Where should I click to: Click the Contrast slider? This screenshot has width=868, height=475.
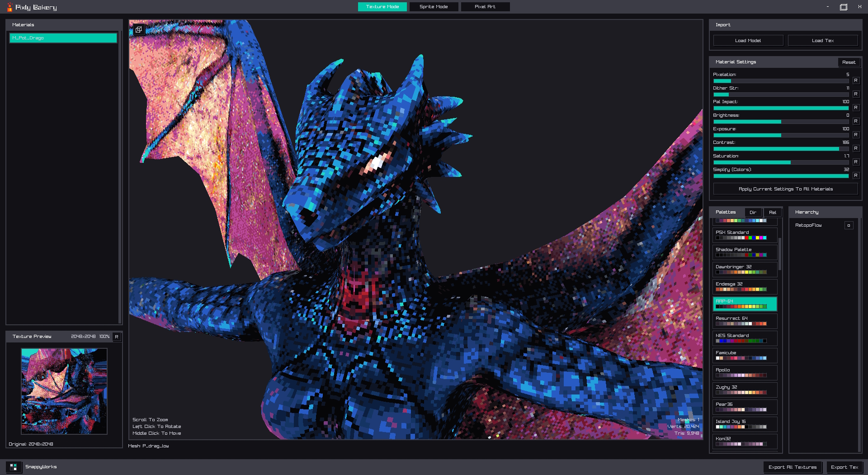pyautogui.click(x=781, y=149)
